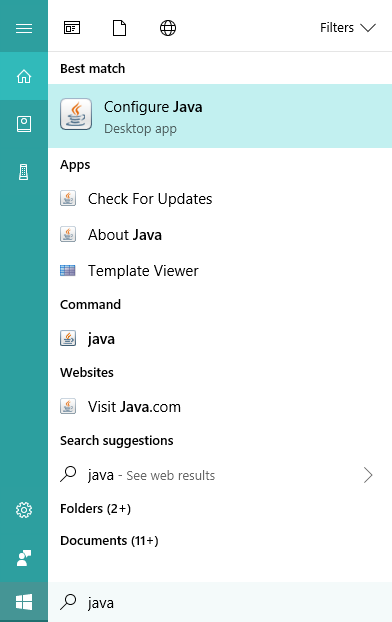Open Configure Java best match
Screen dimensions: 392x622
tap(220, 116)
